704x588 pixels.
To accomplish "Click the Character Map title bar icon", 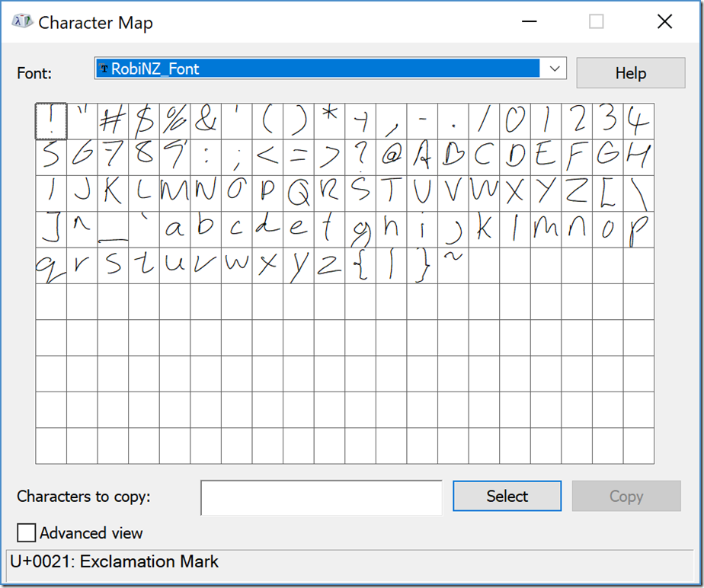I will click(22, 22).
